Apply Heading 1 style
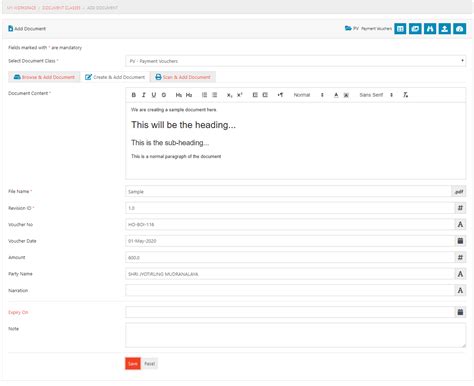This screenshot has width=474, height=386. 179,95
